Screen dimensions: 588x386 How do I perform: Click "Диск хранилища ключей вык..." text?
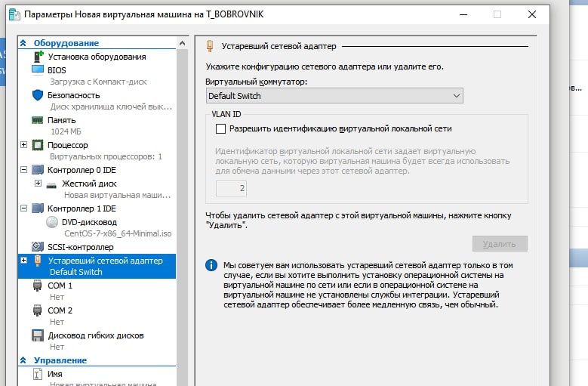coord(111,107)
